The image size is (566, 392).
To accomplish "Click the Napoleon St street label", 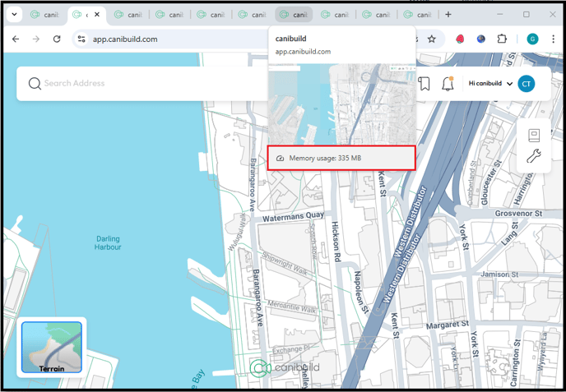I will click(x=361, y=292).
